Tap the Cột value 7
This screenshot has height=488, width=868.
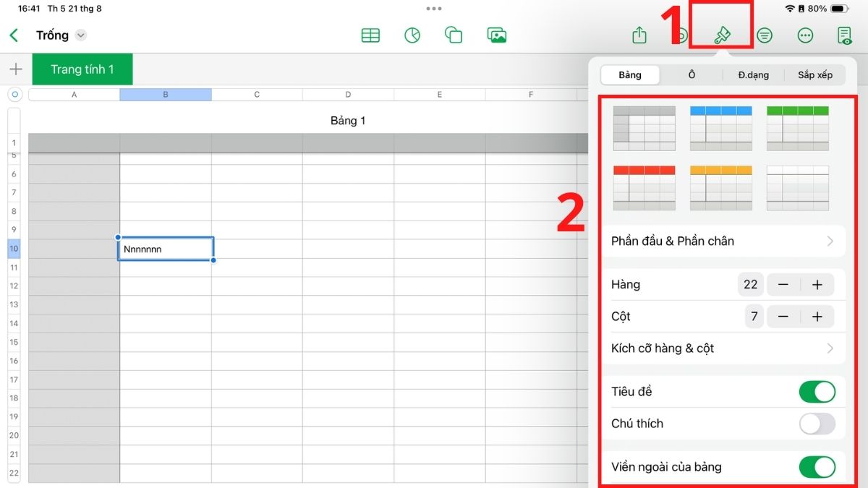(754, 317)
